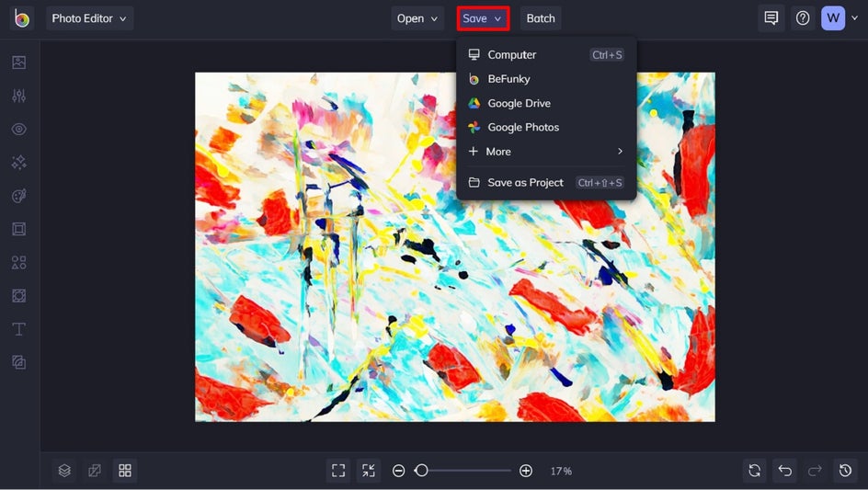
Task: Open the Overlays sidebar icon
Action: [x=18, y=296]
